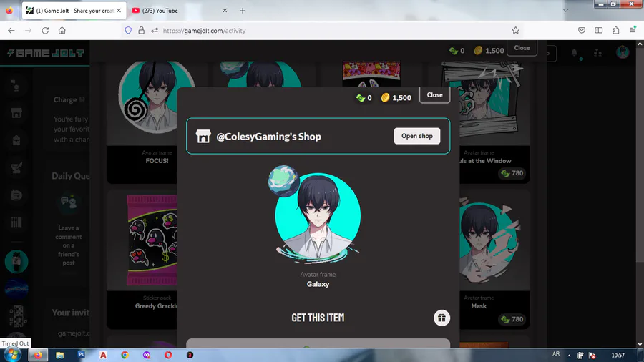Screen dimensions: 644x362
Task: Click the gift icon beside Get This Item
Action: (x=441, y=318)
